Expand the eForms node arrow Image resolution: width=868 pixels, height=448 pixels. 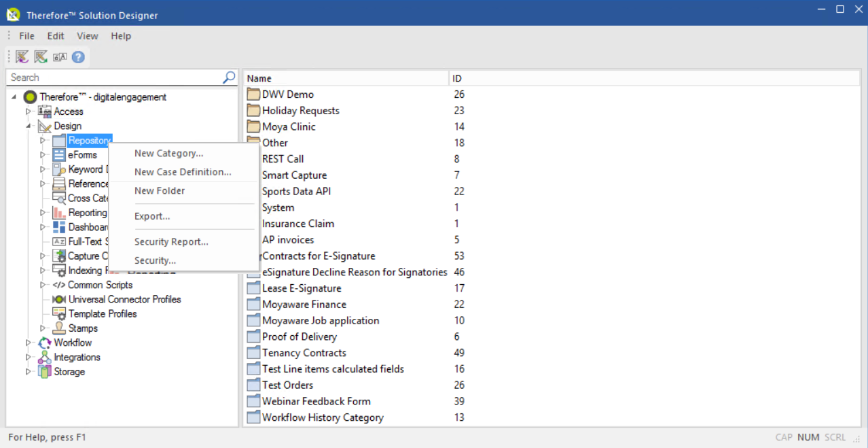pyautogui.click(x=43, y=155)
